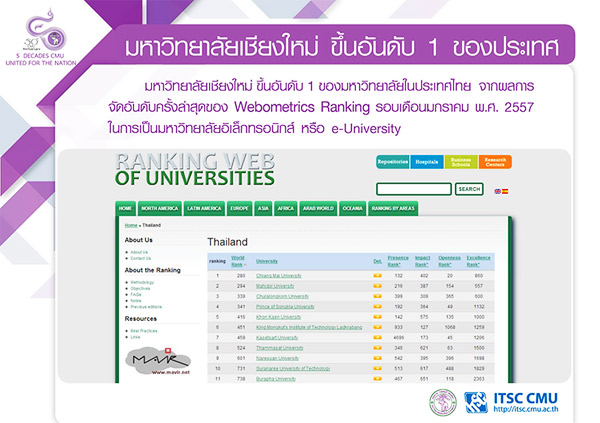Open the Suranaree University of Technology link
Viewport: 600px width, 423px height.
click(x=293, y=368)
